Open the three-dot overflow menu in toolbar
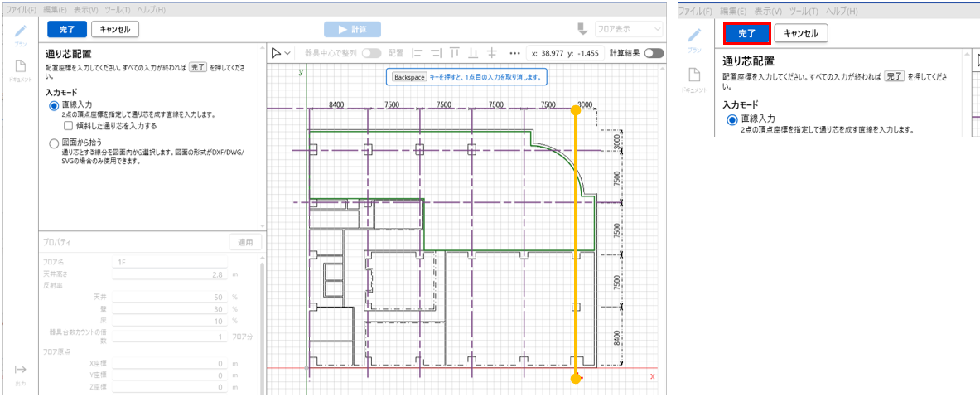 point(514,53)
